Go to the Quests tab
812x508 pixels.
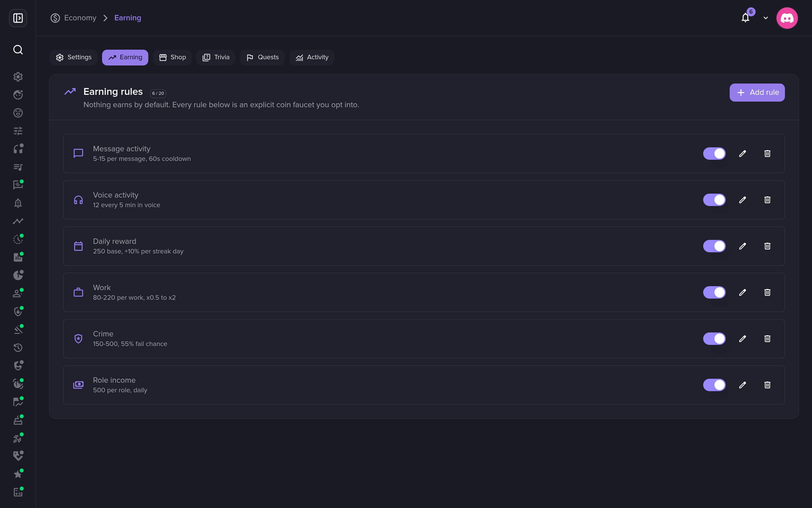point(262,58)
